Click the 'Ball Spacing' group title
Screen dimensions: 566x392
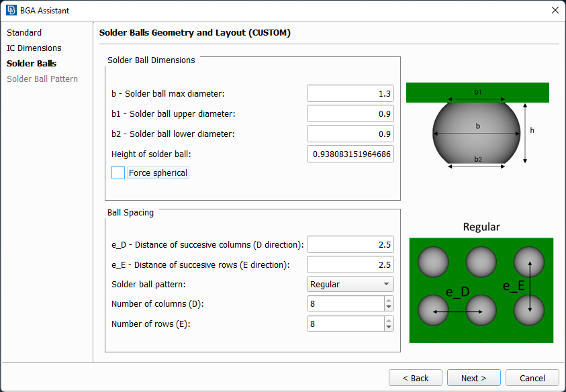point(130,213)
